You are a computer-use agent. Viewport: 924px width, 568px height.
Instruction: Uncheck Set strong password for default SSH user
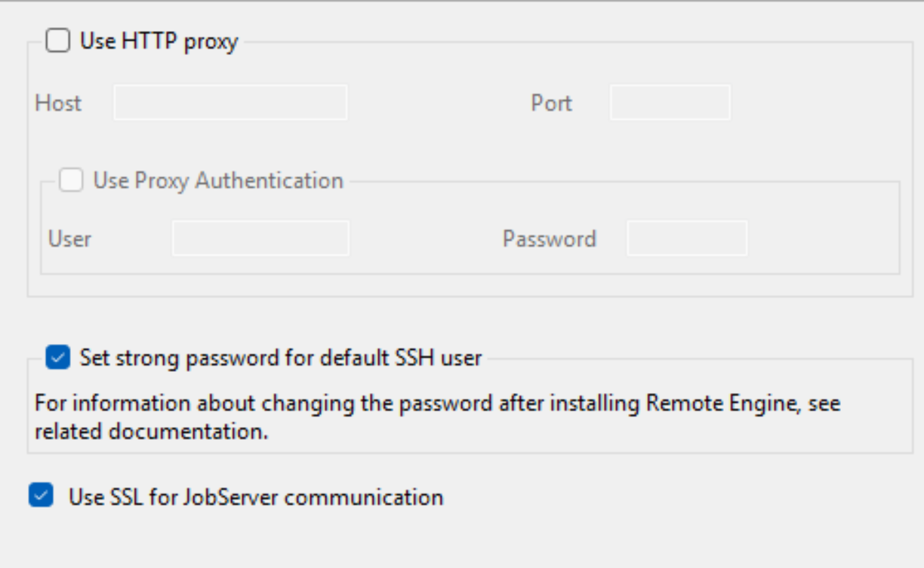point(57,357)
